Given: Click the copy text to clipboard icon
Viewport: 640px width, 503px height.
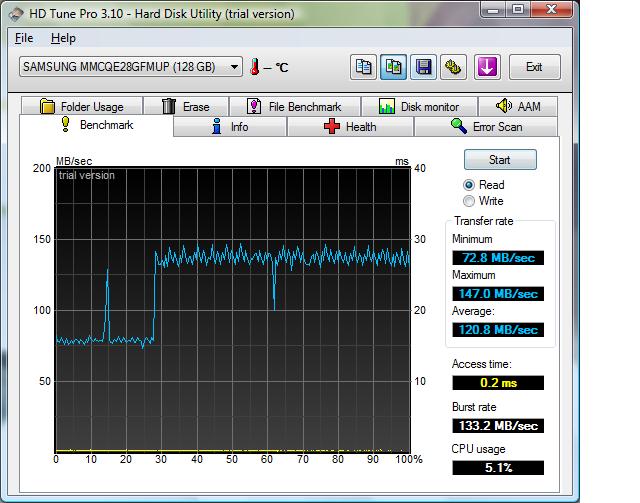Looking at the screenshot, I should point(363,67).
